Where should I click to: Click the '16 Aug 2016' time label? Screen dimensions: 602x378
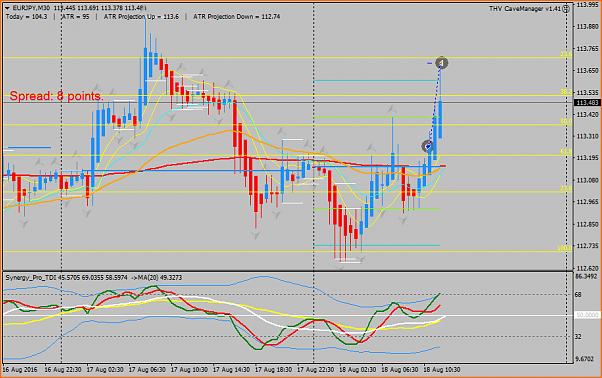pos(20,370)
